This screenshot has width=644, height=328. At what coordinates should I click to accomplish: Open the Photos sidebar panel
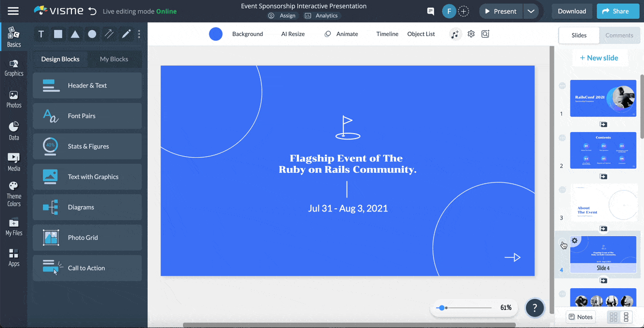point(14,99)
